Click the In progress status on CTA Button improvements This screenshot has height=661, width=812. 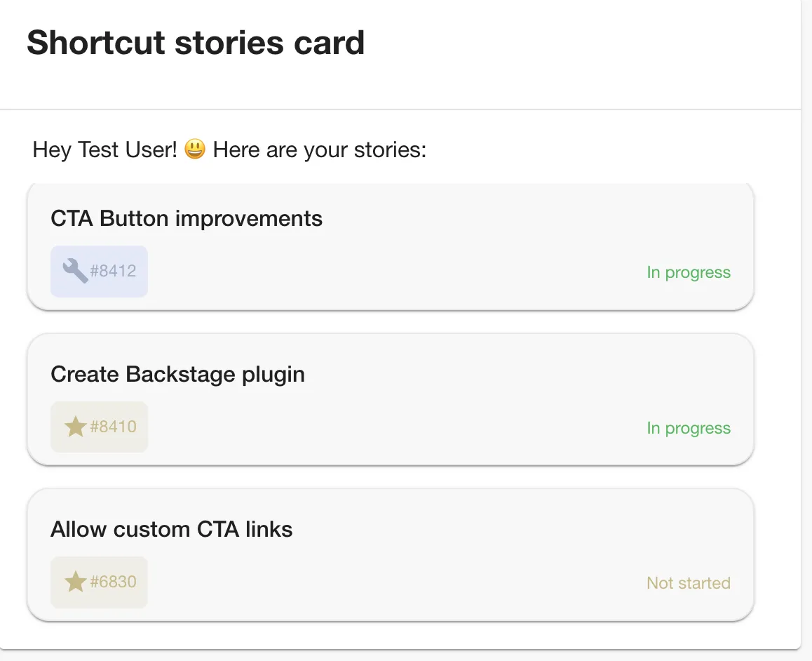[x=688, y=272]
